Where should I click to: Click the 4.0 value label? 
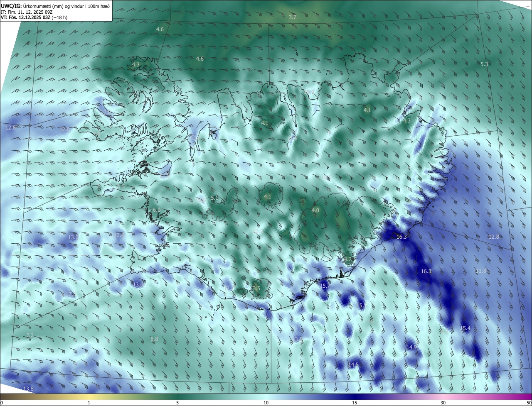point(315,210)
